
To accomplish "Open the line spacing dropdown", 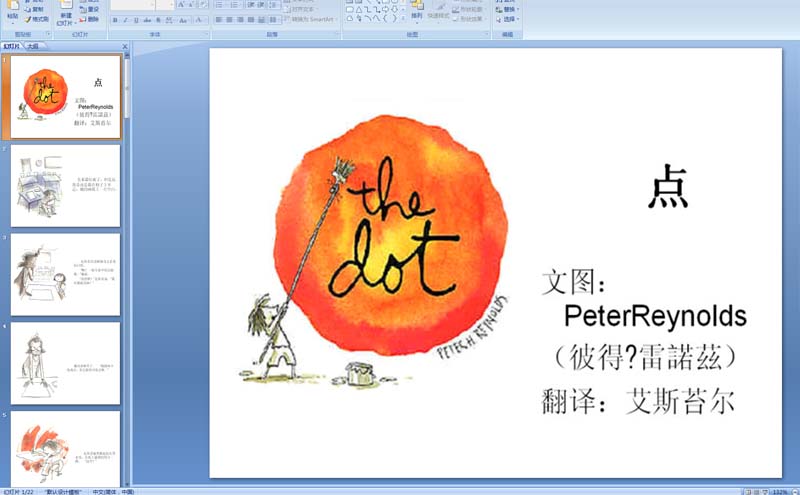I will click(273, 5).
